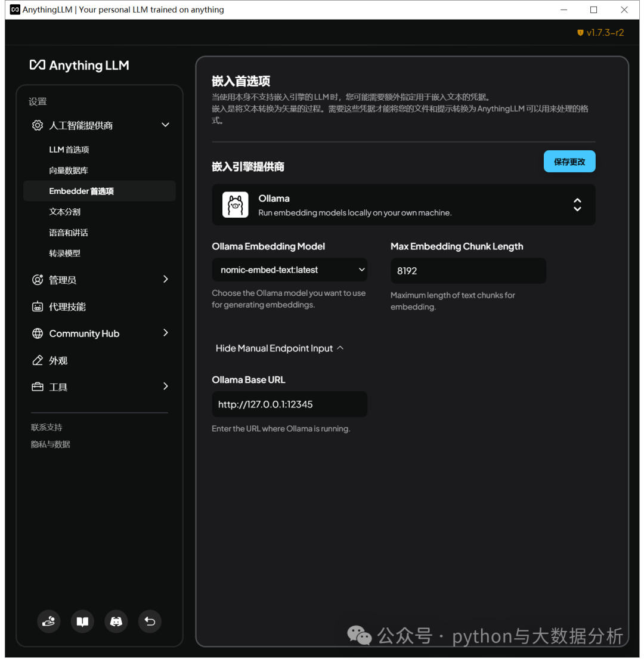Open LLM 首选项 settings page
This screenshot has width=644, height=662.
point(69,150)
